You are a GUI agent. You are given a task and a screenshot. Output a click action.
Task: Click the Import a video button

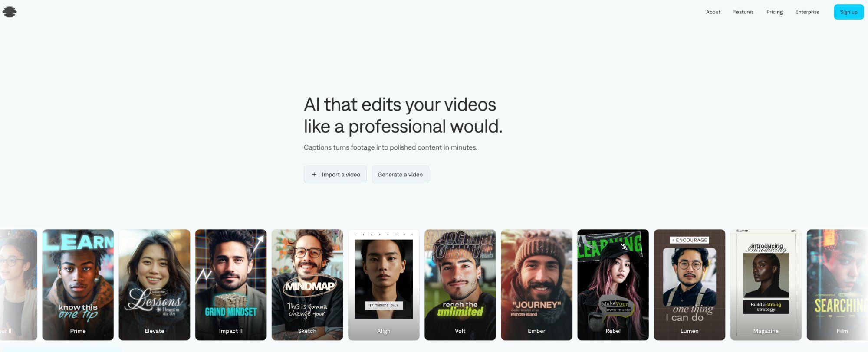[x=335, y=174]
